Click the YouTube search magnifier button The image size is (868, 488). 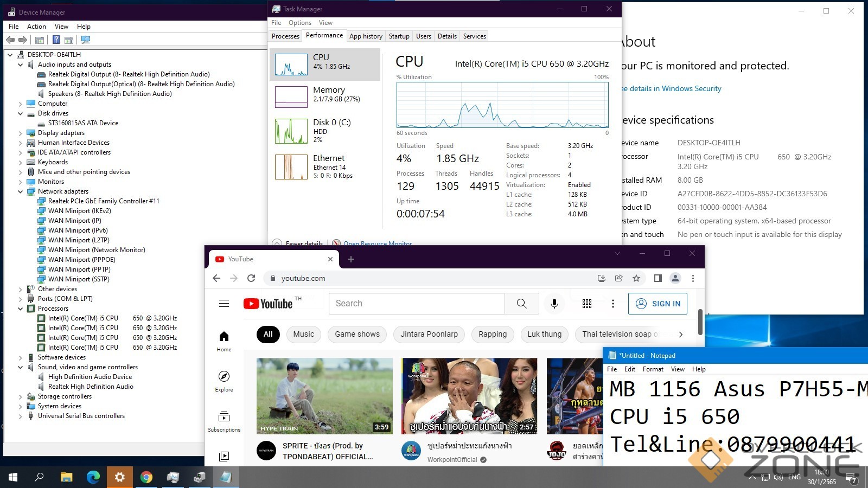pyautogui.click(x=521, y=304)
